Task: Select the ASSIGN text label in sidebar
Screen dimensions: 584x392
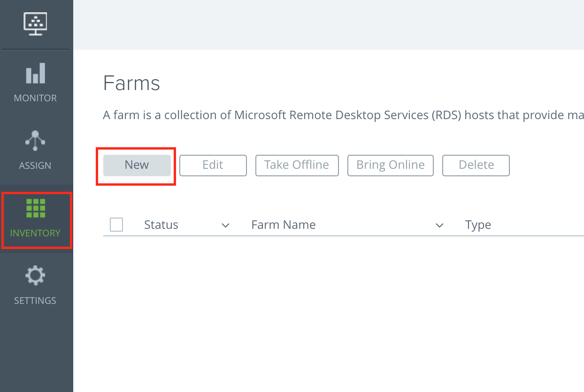Action: [x=35, y=166]
